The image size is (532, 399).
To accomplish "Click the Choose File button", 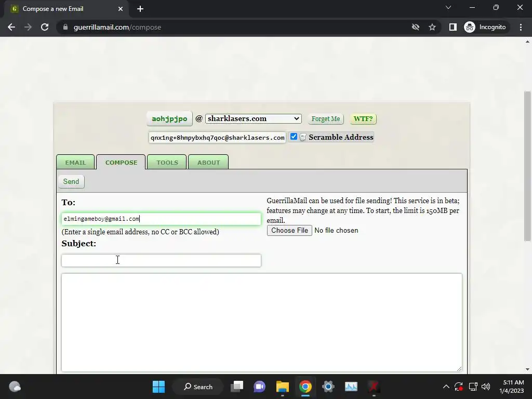I will 289,230.
